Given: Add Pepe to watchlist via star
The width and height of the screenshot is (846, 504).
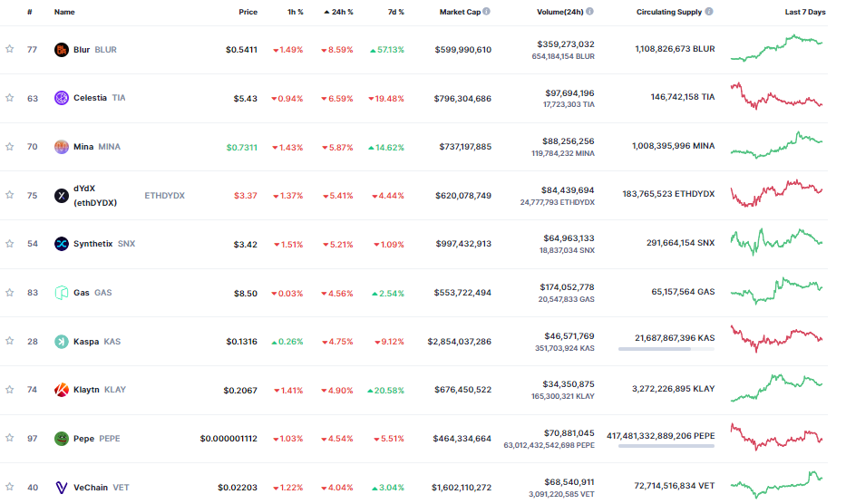Looking at the screenshot, I should pos(10,438).
